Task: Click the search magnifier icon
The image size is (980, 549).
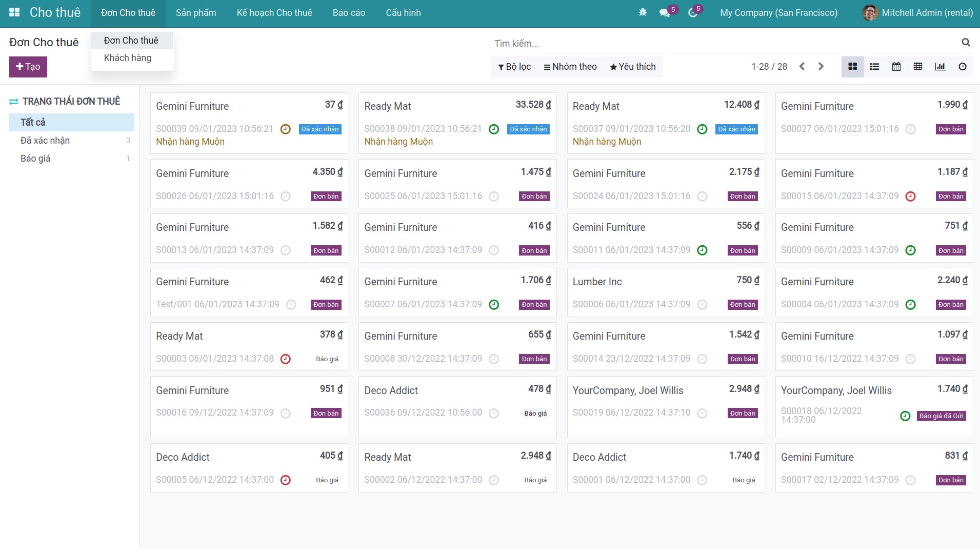Action: tap(966, 43)
